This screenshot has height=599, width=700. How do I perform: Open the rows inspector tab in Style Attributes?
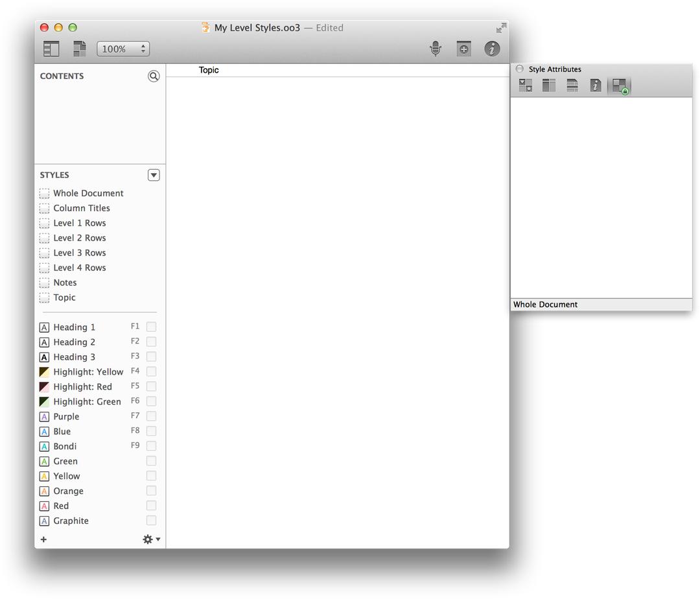pos(572,85)
